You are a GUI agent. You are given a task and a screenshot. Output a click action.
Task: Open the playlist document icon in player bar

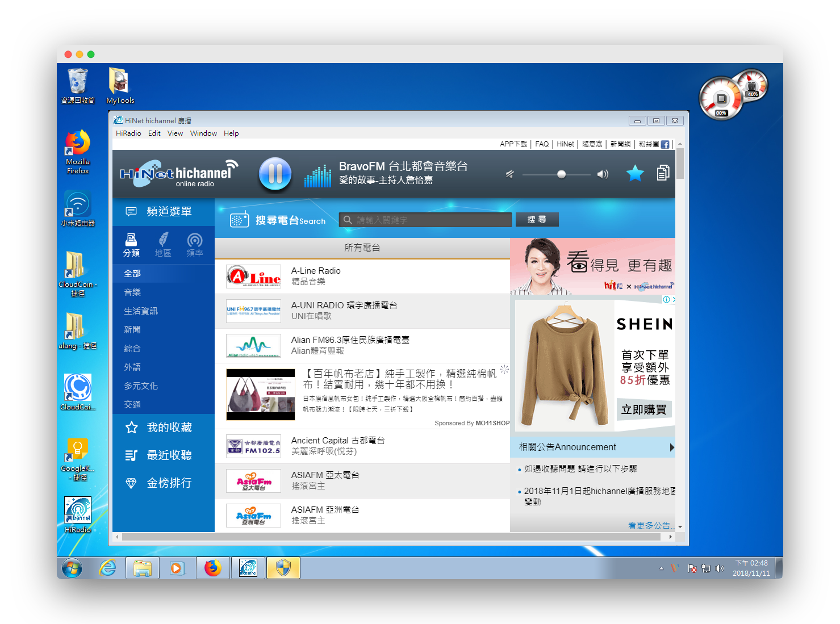663,173
